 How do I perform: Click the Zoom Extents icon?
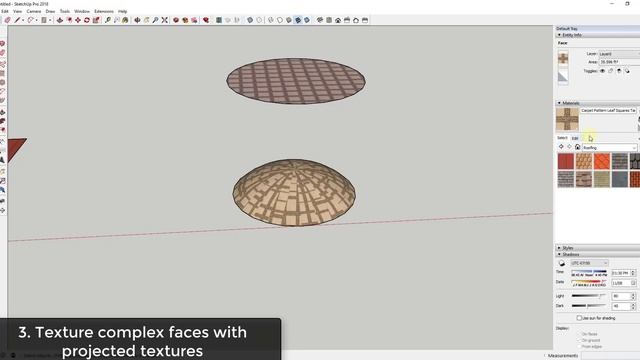(x=164, y=20)
